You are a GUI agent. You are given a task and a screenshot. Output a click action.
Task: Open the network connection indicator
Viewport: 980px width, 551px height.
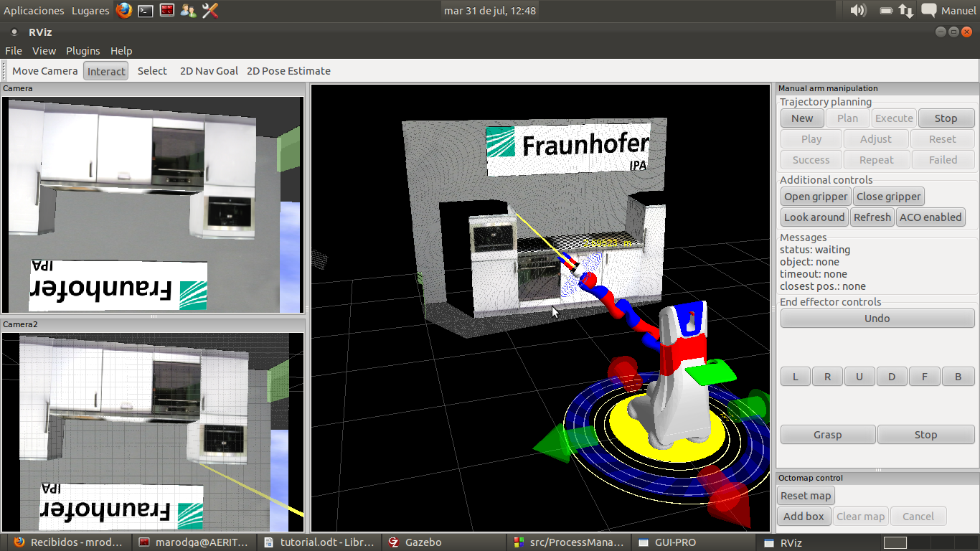(906, 11)
